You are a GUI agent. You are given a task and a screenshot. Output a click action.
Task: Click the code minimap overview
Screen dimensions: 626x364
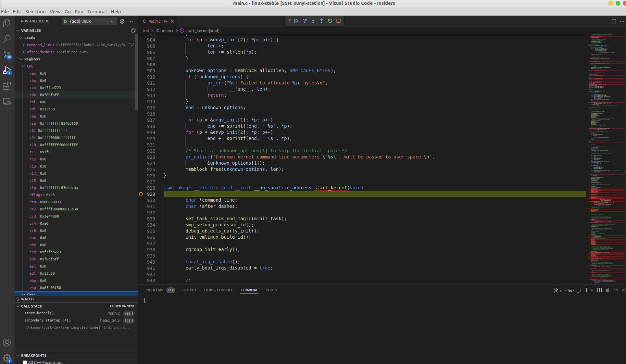tap(606, 156)
